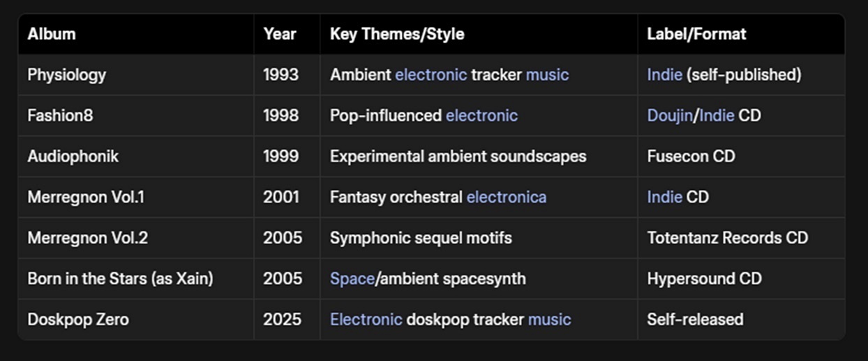This screenshot has height=361, width=868.
Task: Open 'Indie' link in Merregnon Vol.1 row
Action: [x=664, y=197]
